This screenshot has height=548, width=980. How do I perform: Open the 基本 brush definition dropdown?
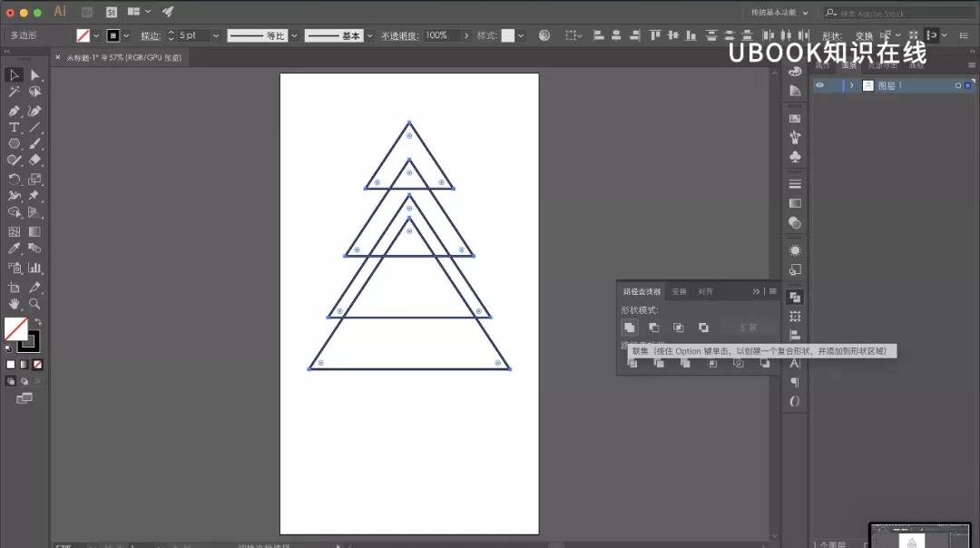pyautogui.click(x=369, y=35)
